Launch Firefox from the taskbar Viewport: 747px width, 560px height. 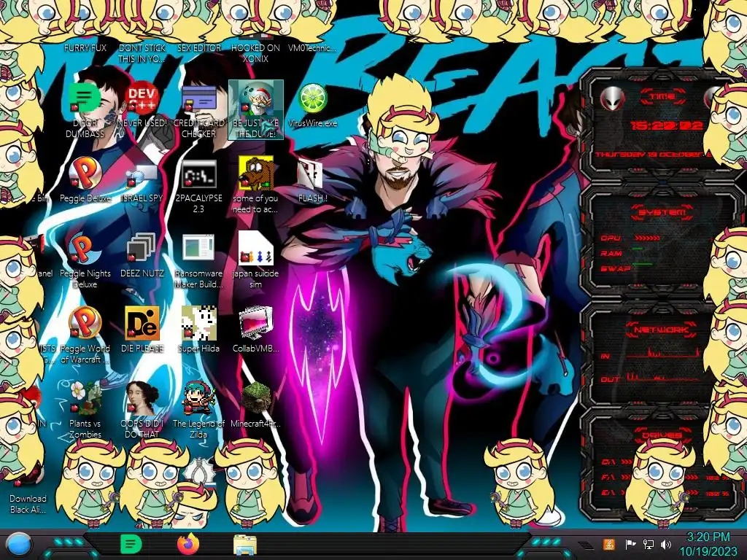click(188, 544)
